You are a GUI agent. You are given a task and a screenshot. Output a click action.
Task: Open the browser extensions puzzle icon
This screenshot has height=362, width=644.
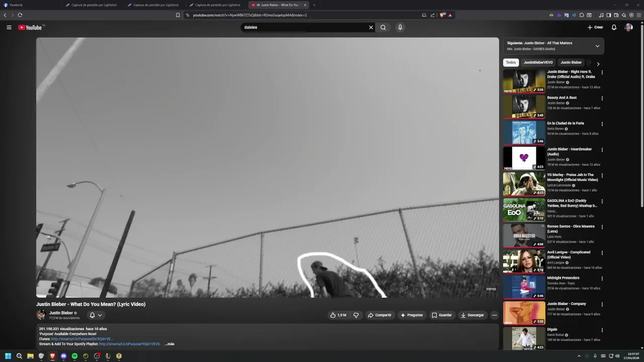582,15
